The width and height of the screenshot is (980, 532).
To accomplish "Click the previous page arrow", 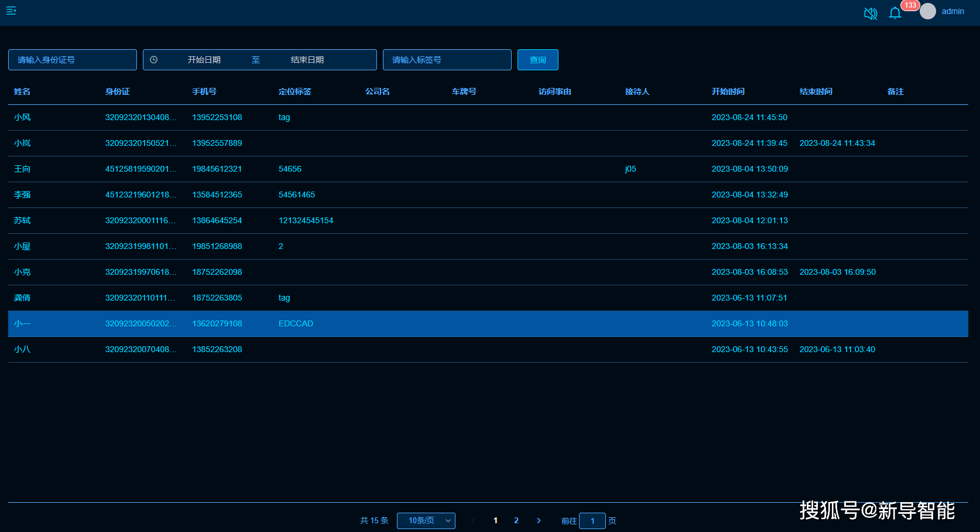I will (472, 520).
